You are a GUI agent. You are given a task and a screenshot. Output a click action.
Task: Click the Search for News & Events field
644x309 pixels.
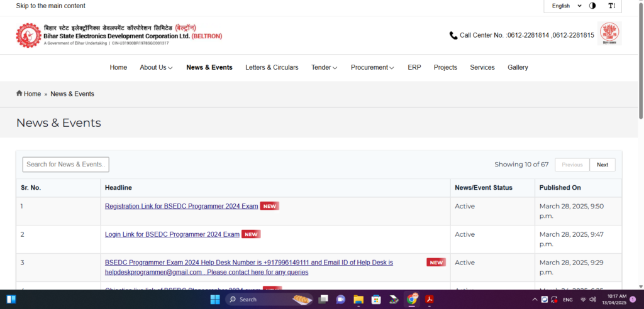(x=65, y=164)
